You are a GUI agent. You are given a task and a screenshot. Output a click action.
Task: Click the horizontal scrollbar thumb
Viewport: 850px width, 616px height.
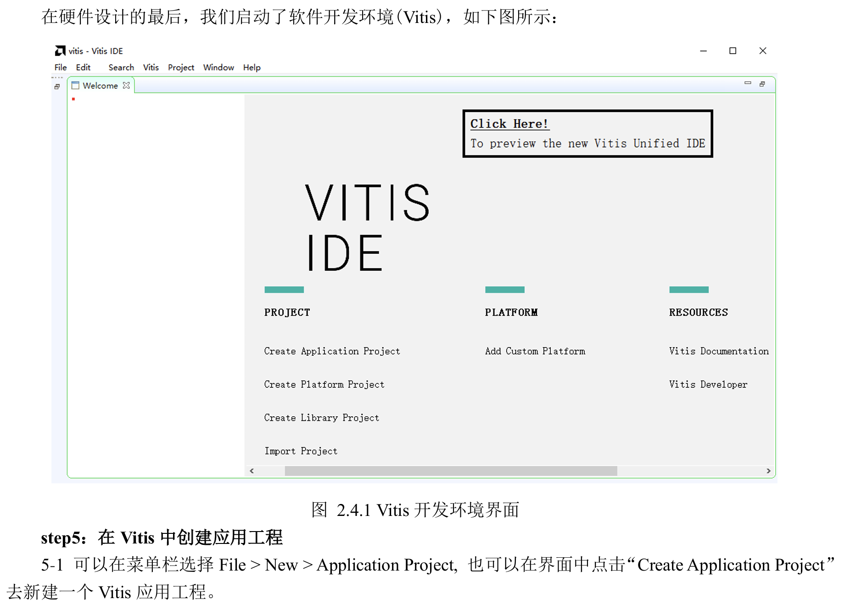coord(451,471)
